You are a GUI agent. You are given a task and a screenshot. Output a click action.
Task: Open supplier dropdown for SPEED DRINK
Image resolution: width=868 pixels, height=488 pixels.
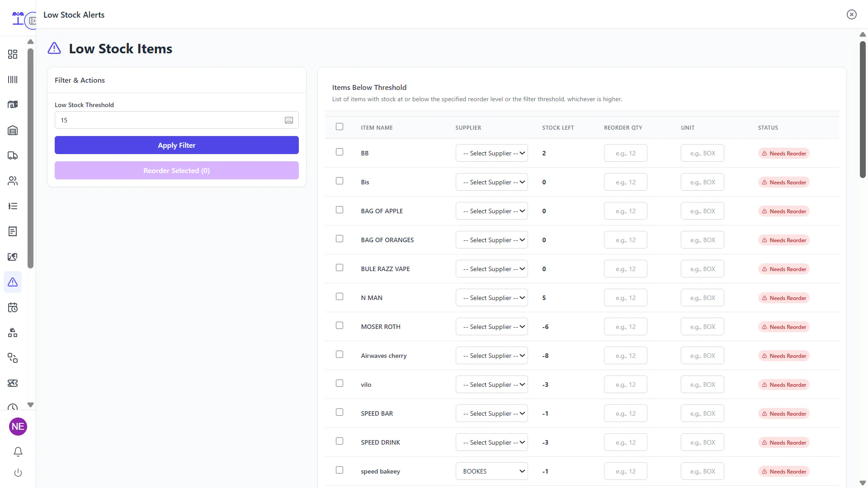click(x=491, y=442)
